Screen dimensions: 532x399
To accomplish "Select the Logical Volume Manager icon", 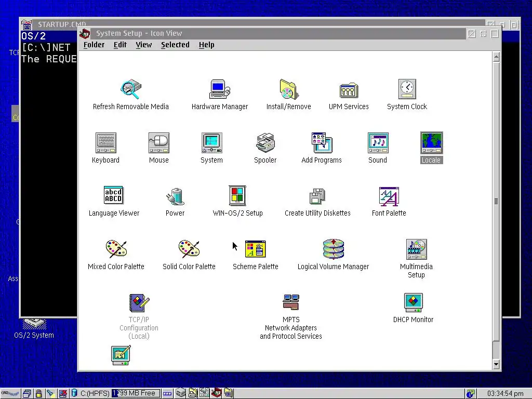I will 334,249.
